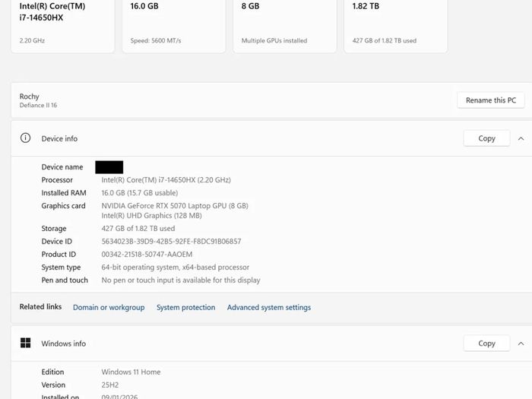Select the Intel Core i7-14650HX processor card
Screen dimensions: 532x399
63,25
